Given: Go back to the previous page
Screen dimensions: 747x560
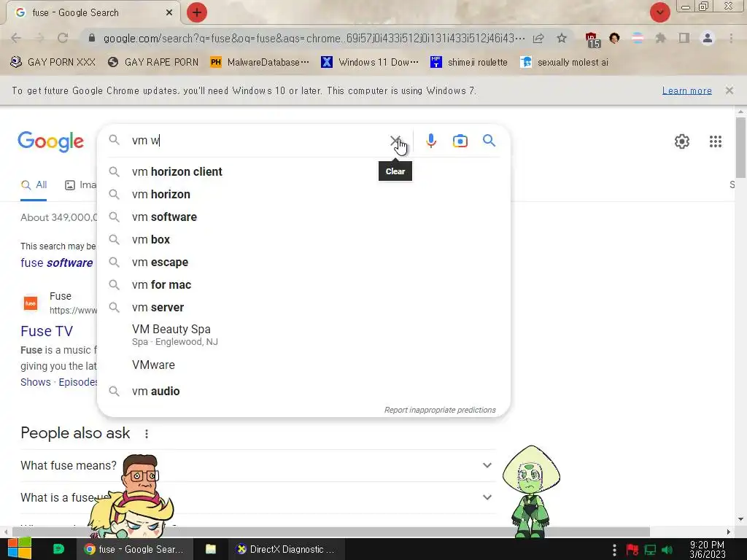Looking at the screenshot, I should [16, 38].
